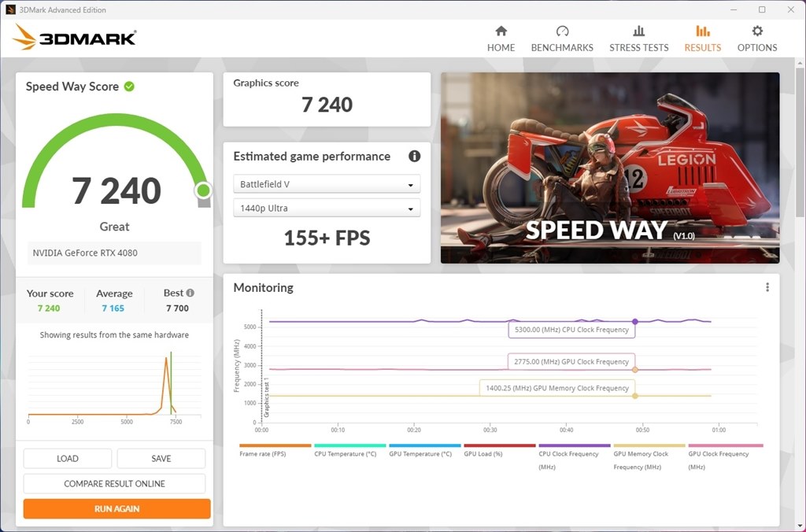806x532 pixels.
Task: Click the orange RUN AGAIN button
Action: point(116,509)
